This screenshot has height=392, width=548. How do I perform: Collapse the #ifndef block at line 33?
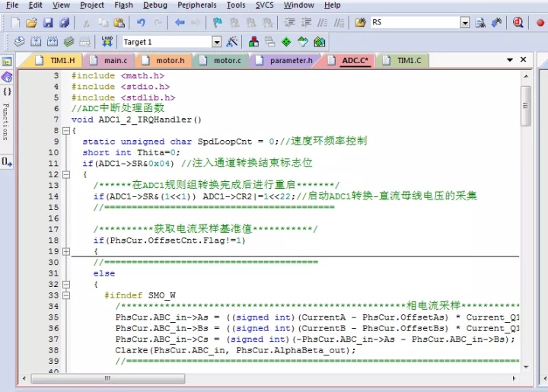(x=66, y=295)
